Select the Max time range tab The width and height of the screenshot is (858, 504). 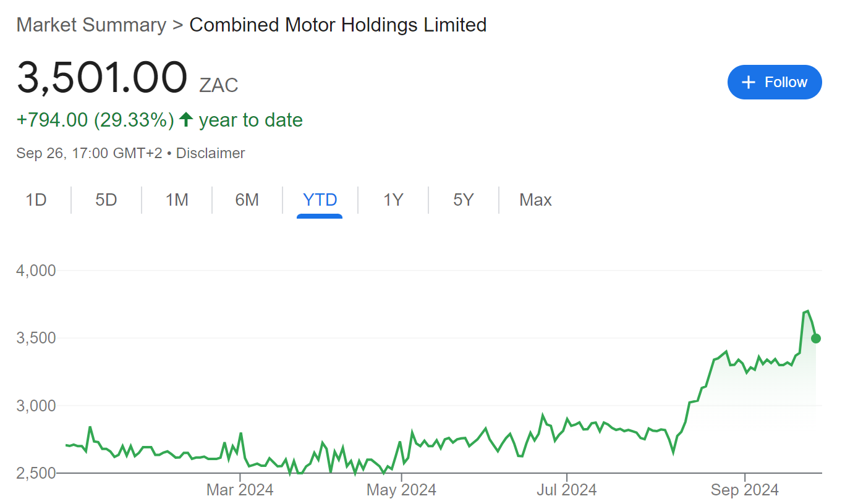point(535,200)
